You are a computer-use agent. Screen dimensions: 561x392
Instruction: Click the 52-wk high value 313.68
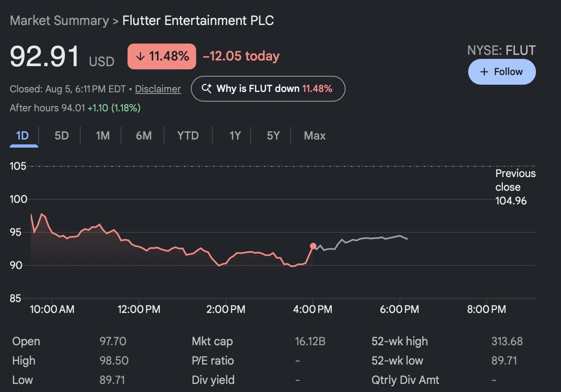507,341
